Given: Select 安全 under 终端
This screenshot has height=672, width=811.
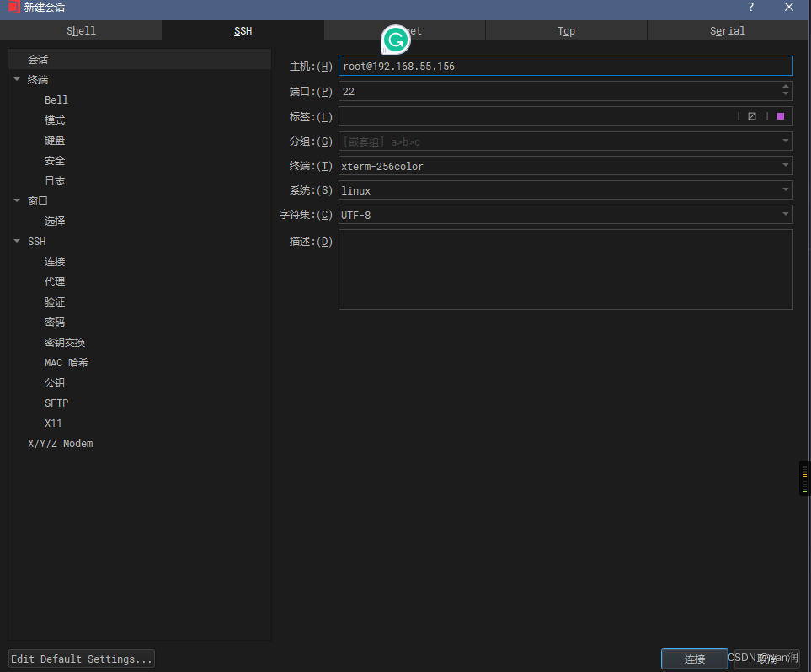Looking at the screenshot, I should pyautogui.click(x=55, y=160).
